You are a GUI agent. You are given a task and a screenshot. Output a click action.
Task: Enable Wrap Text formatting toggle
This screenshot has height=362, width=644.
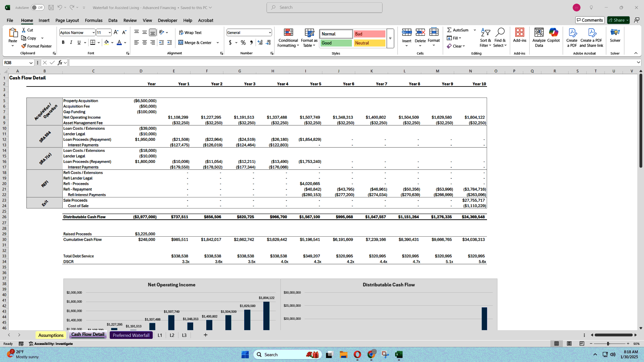tap(191, 32)
